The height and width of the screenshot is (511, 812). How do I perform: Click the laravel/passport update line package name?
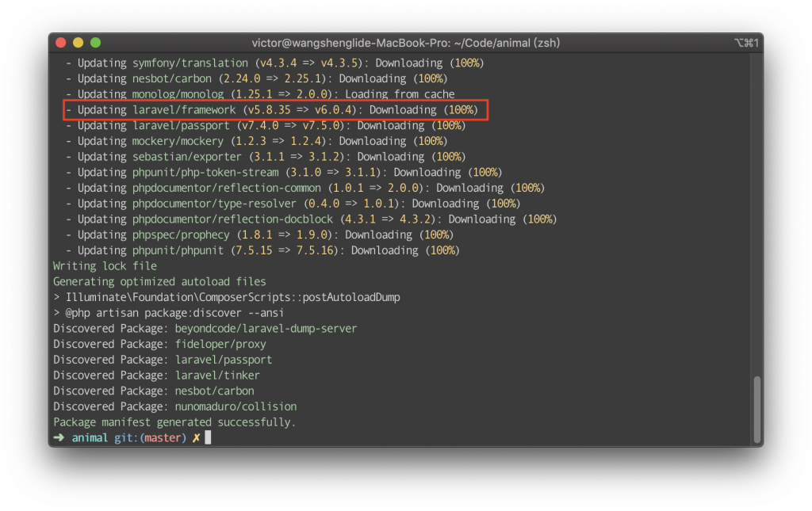[x=181, y=126]
